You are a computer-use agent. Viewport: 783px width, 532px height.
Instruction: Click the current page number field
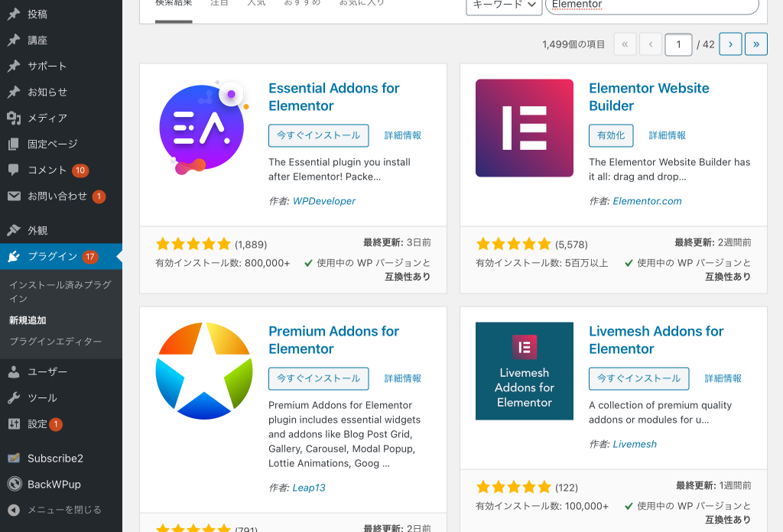[678, 44]
